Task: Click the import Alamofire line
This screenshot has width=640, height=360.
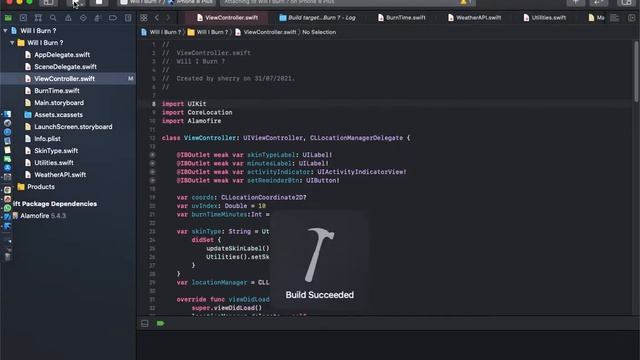Action: tap(191, 121)
